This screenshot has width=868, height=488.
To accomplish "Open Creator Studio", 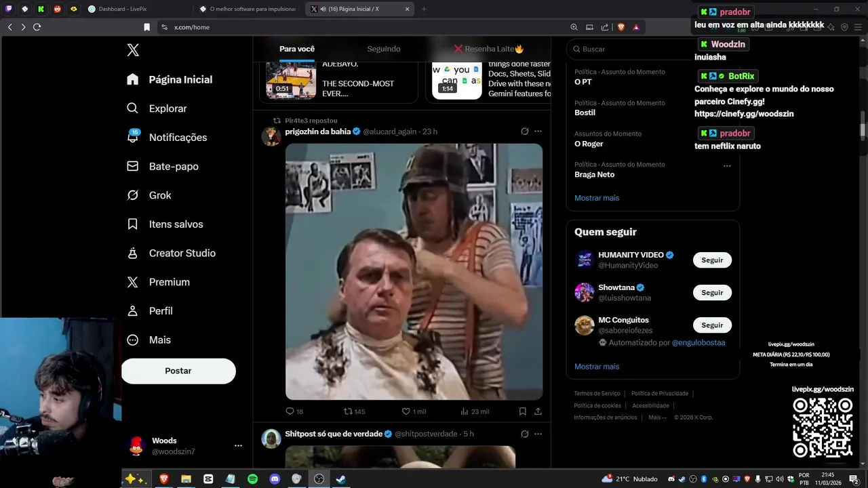I will pyautogui.click(x=172, y=253).
